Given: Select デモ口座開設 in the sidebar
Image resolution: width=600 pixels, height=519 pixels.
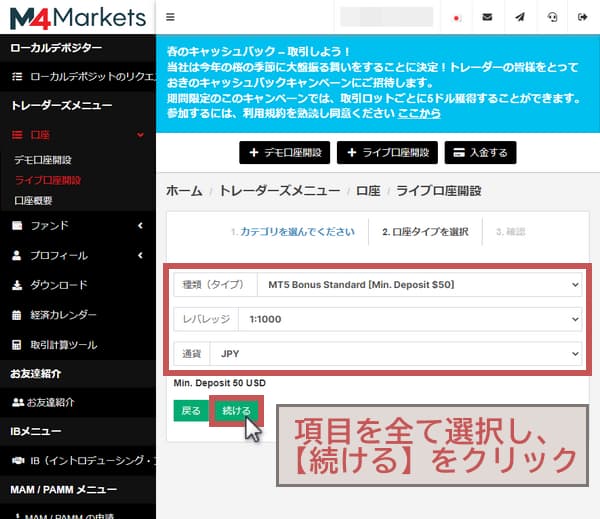Looking at the screenshot, I should pyautogui.click(x=43, y=160).
